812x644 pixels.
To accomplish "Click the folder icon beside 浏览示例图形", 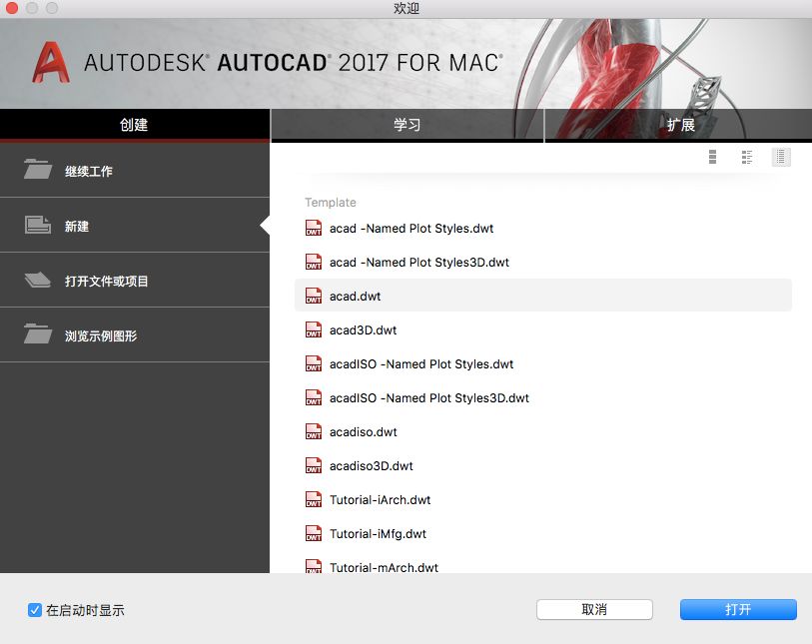I will (x=38, y=335).
